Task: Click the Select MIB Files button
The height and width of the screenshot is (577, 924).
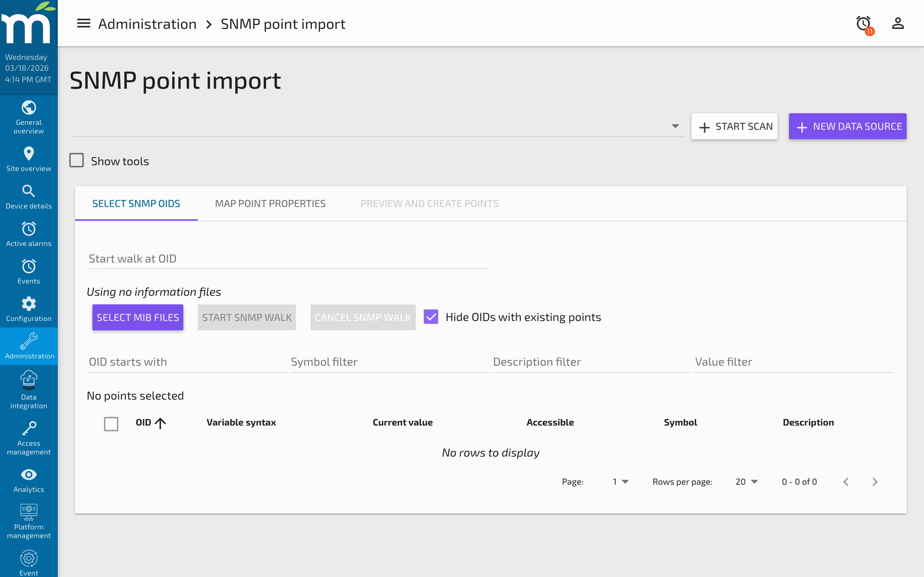Action: [x=138, y=317]
